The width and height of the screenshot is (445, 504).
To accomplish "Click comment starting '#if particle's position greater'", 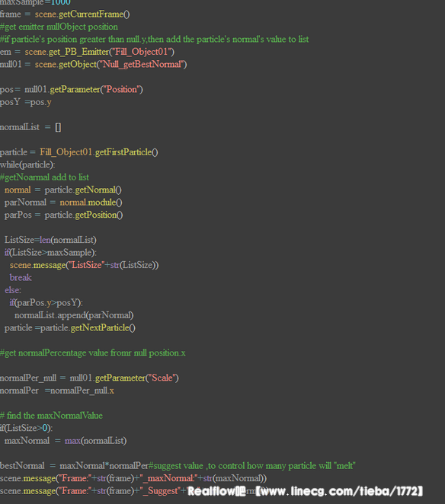I will (155, 40).
